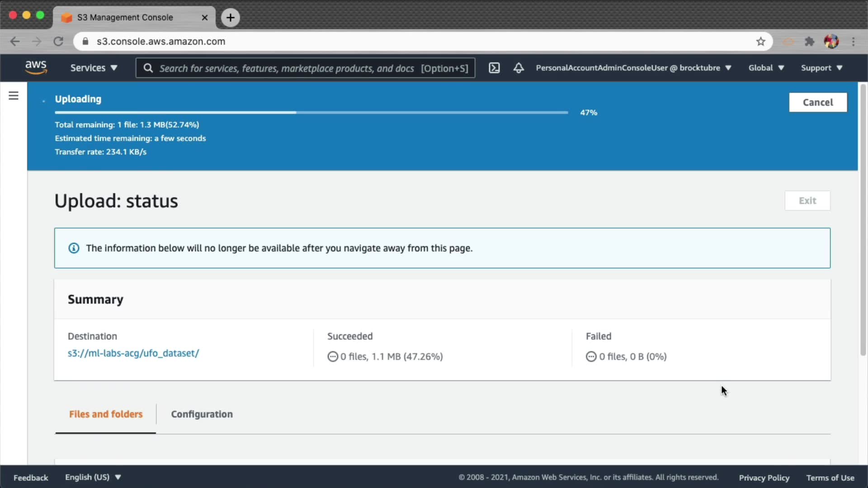
Task: Click the AWS logo home icon
Action: point(36,67)
